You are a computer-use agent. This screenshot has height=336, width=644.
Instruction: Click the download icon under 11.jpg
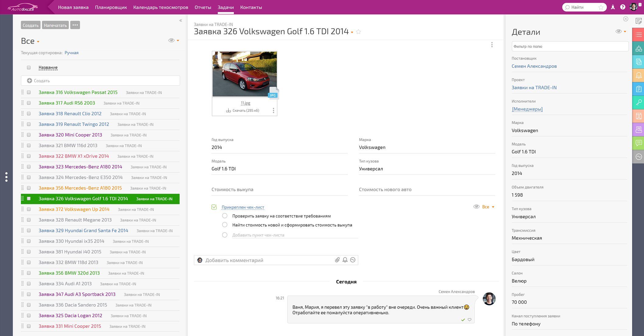(x=228, y=110)
